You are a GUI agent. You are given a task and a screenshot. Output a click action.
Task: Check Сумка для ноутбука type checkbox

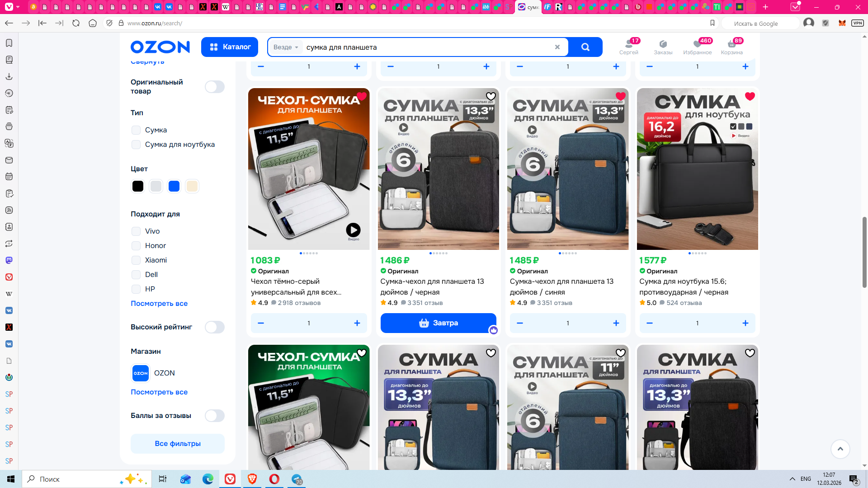136,145
